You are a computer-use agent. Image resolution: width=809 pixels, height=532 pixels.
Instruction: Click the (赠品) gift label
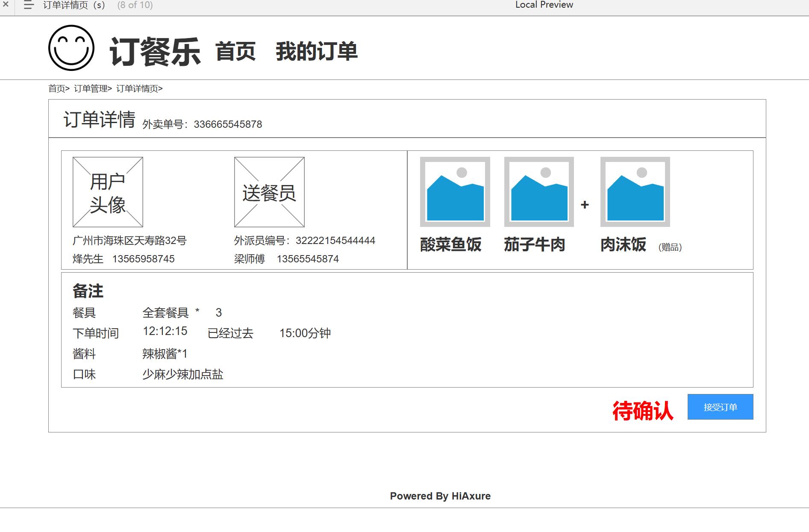click(x=670, y=247)
